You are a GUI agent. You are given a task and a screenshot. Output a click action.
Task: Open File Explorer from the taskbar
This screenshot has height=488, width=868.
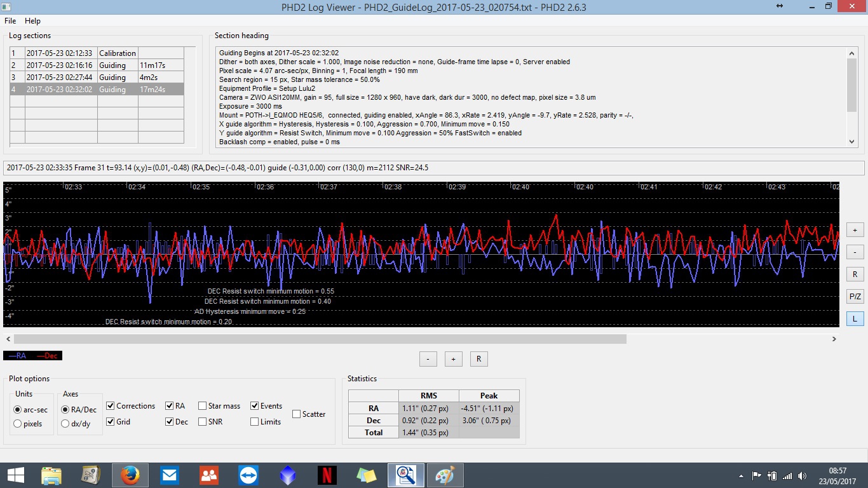point(51,475)
